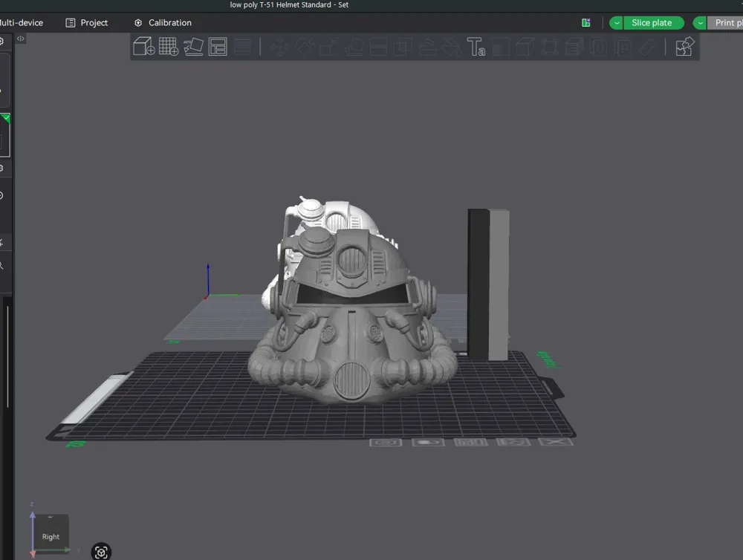Select the Measure ruler tool
743x560 pixels.
(x=647, y=47)
